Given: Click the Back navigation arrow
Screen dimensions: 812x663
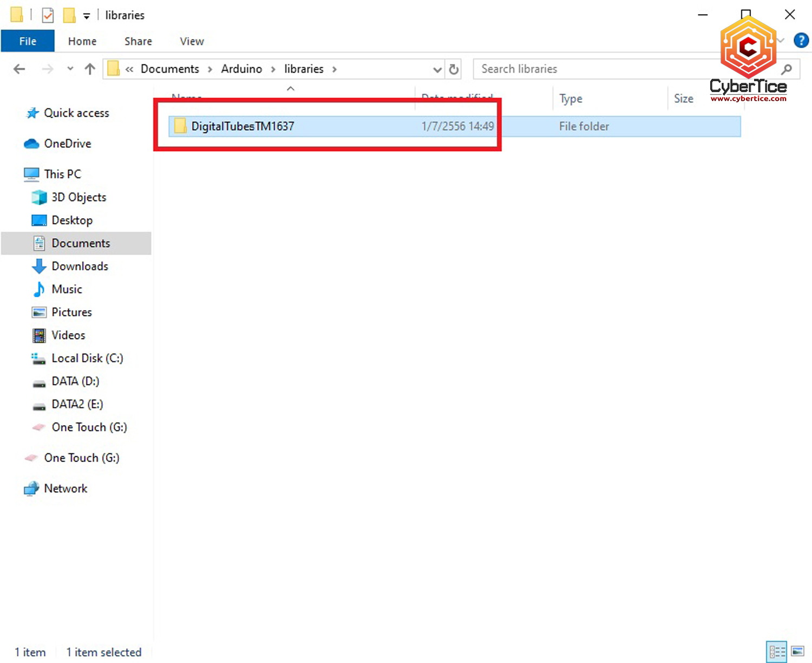Looking at the screenshot, I should point(19,69).
